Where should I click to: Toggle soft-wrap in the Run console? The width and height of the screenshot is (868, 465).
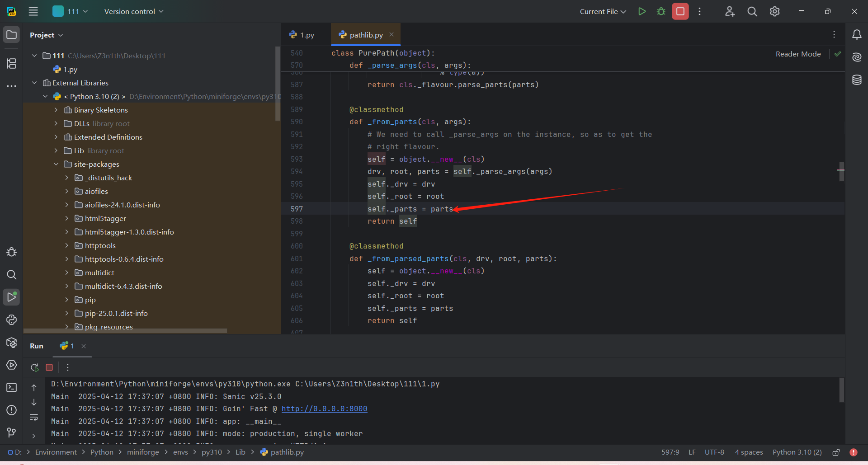coord(34,418)
